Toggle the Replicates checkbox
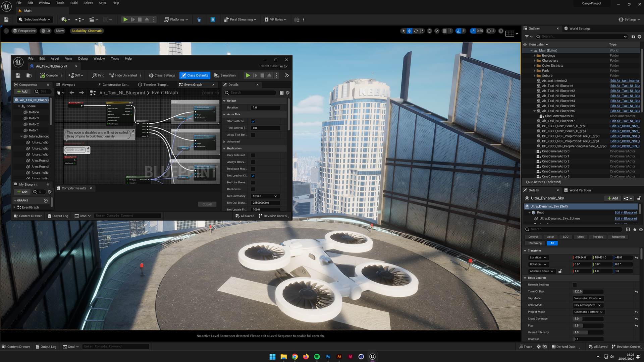 [x=253, y=189]
